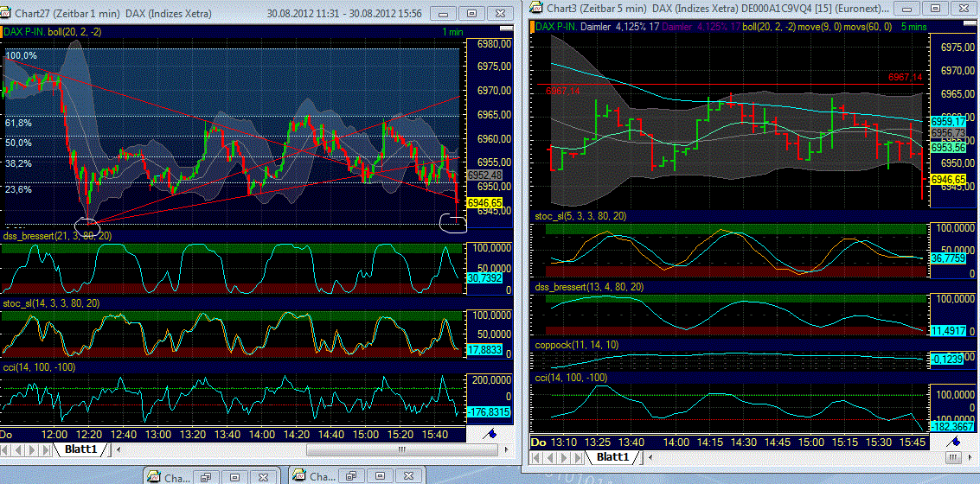The height and width of the screenshot is (484, 980).
Task: Click the 38,2% Fibonacci level label
Action: (18, 163)
